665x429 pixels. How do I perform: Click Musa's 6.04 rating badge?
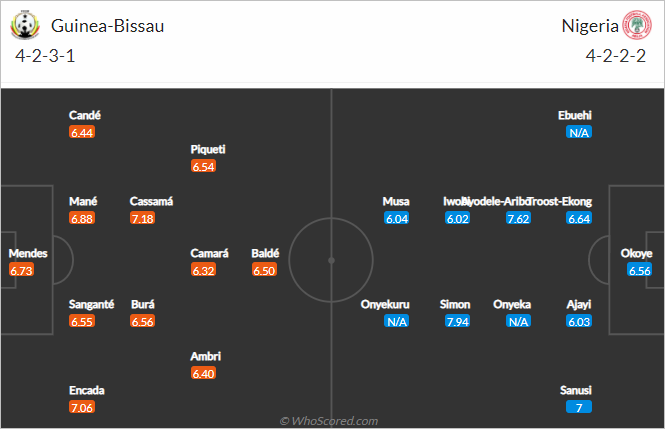click(397, 218)
